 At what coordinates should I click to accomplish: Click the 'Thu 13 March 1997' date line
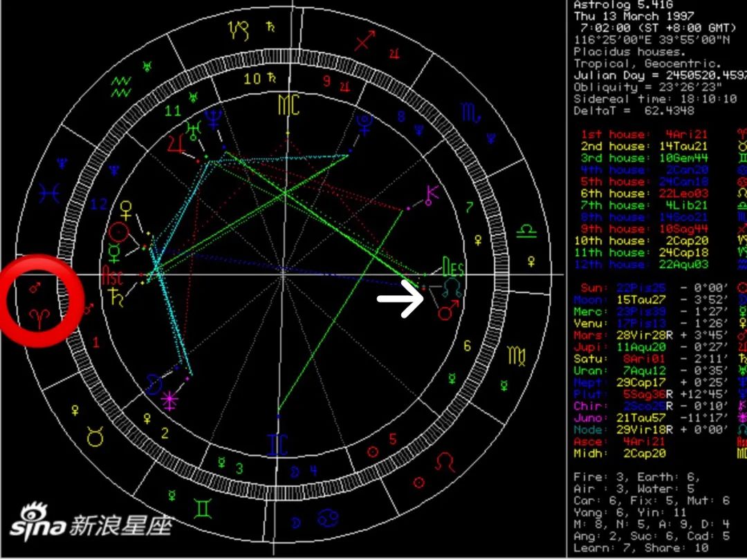634,16
